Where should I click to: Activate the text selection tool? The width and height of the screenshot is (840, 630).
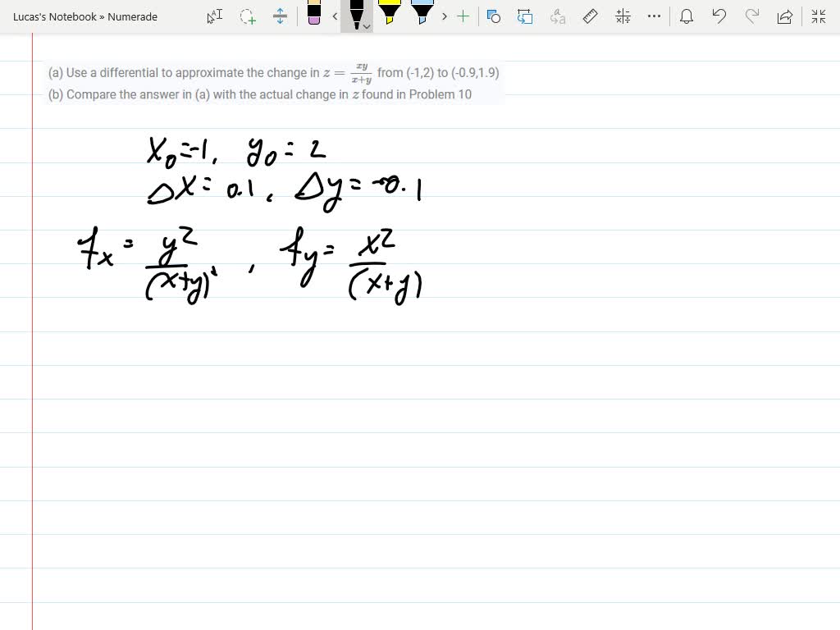pyautogui.click(x=213, y=16)
